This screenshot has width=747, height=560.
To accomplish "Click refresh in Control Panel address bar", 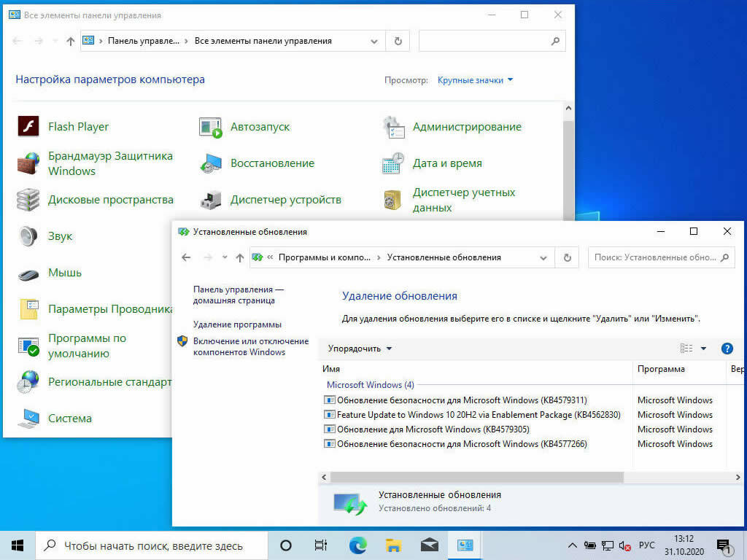I will pyautogui.click(x=398, y=41).
